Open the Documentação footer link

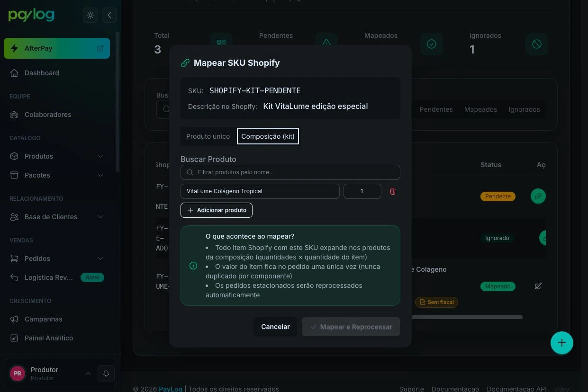455,389
